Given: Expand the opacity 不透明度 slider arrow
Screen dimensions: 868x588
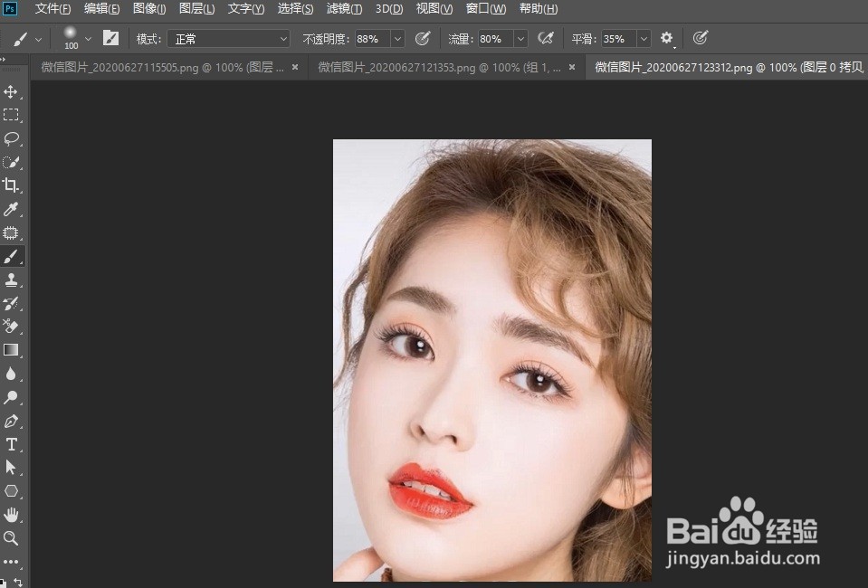Looking at the screenshot, I should pos(397,39).
